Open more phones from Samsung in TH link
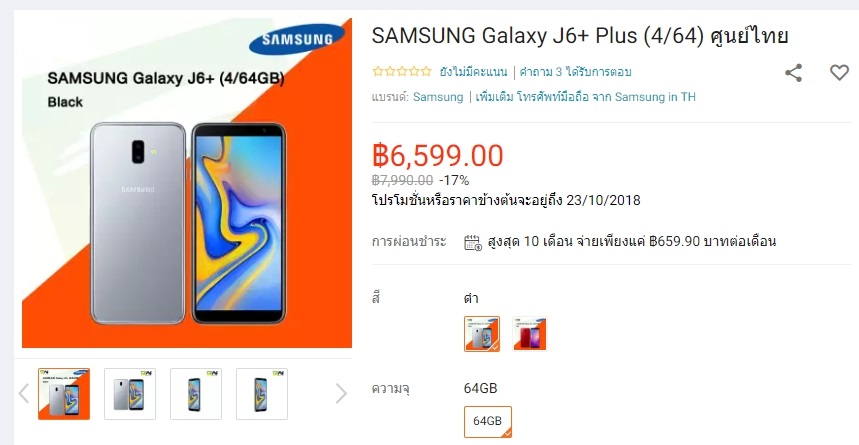Screen dimensions: 859x445 (x=586, y=97)
